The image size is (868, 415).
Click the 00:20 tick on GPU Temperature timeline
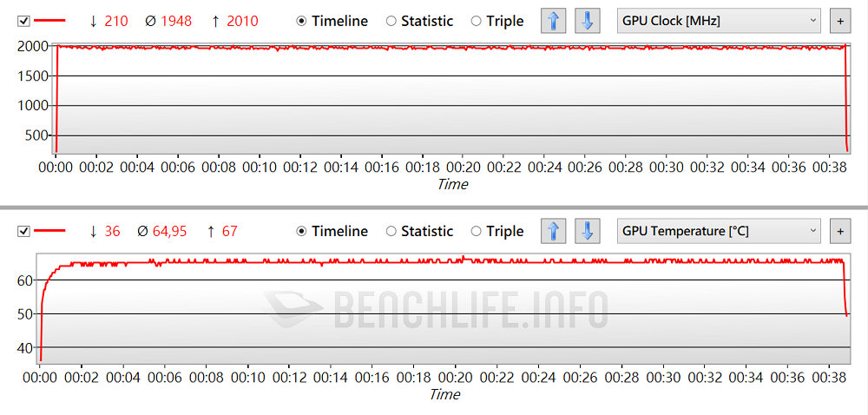(455, 377)
